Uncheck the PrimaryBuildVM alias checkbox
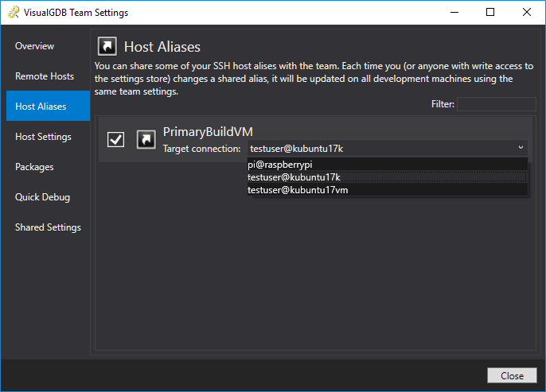546x392 pixels. click(x=116, y=139)
